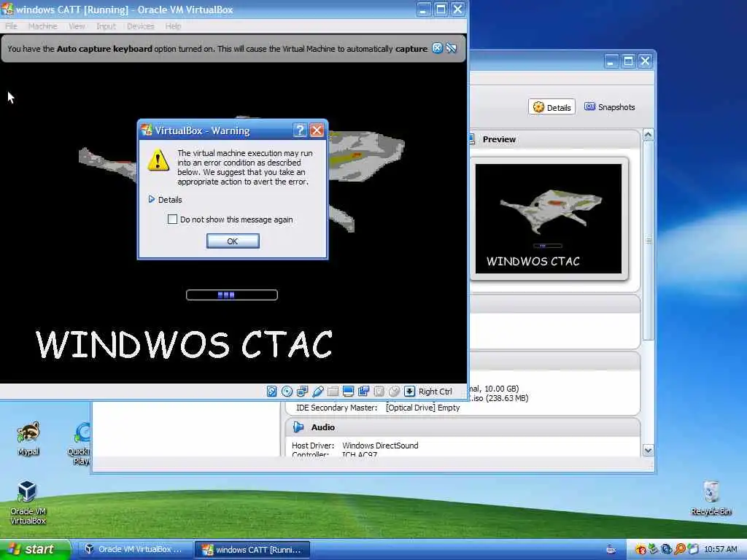Open the View menu

point(77,26)
